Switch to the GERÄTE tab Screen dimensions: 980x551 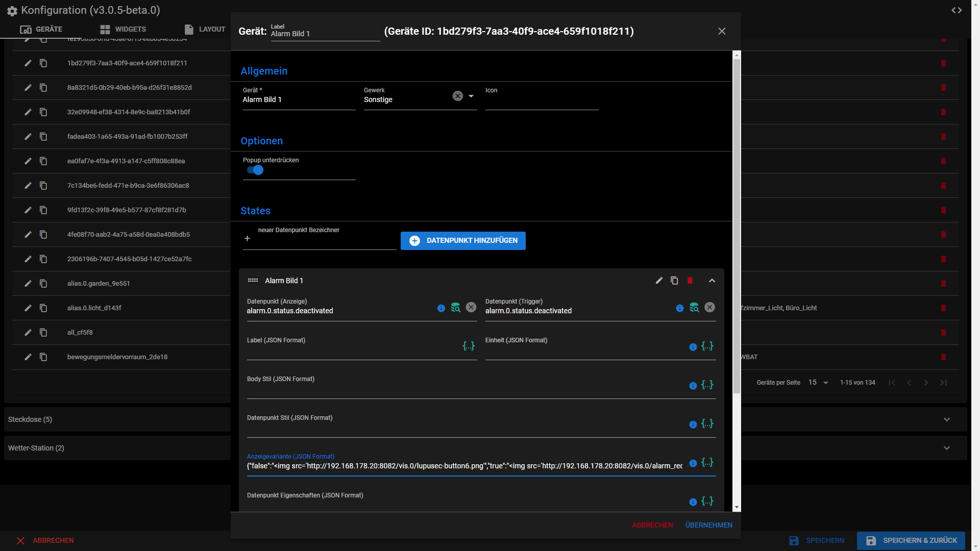coord(41,29)
